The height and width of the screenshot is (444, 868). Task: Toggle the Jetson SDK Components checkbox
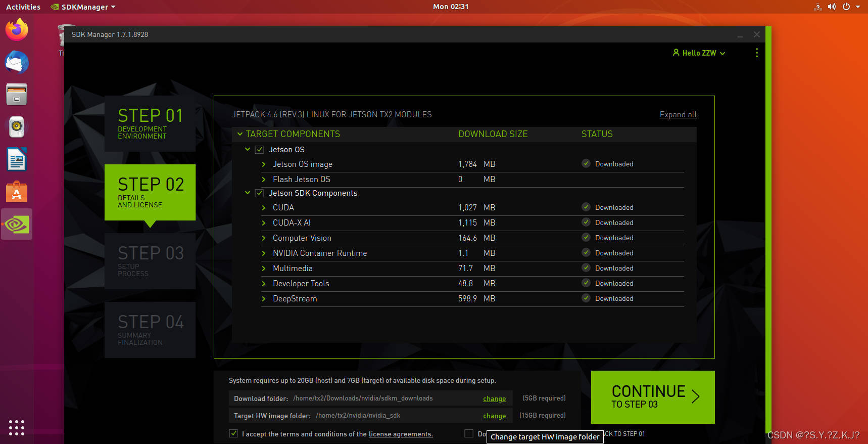(260, 193)
